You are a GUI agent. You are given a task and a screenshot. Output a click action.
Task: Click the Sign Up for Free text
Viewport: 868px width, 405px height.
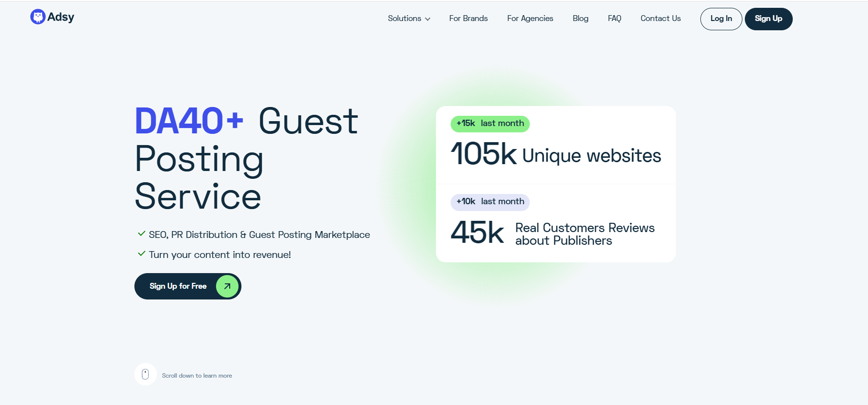click(x=178, y=286)
